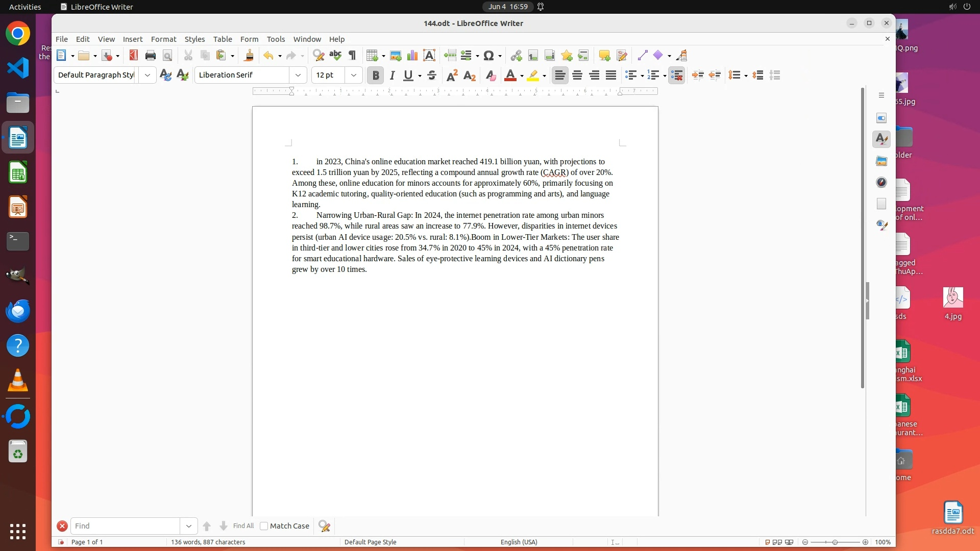This screenshot has height=551, width=980.
Task: Open the sidebar Navigator compass icon
Action: pyautogui.click(x=881, y=182)
